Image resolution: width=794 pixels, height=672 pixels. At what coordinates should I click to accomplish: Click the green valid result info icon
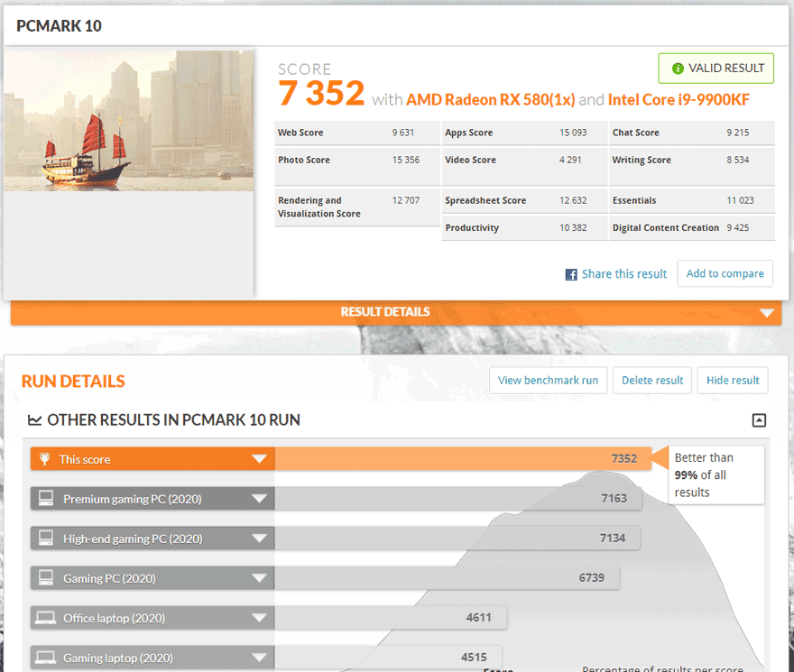coord(678,69)
